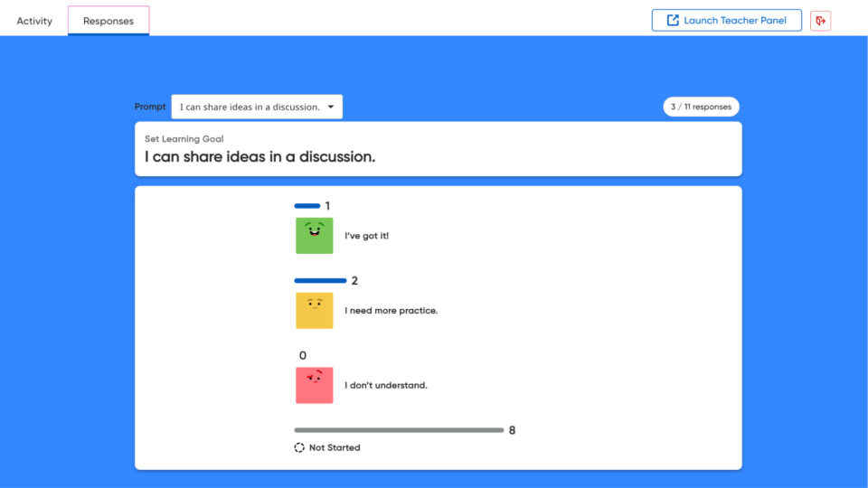Click the gray Not Started progress bar

(399, 430)
